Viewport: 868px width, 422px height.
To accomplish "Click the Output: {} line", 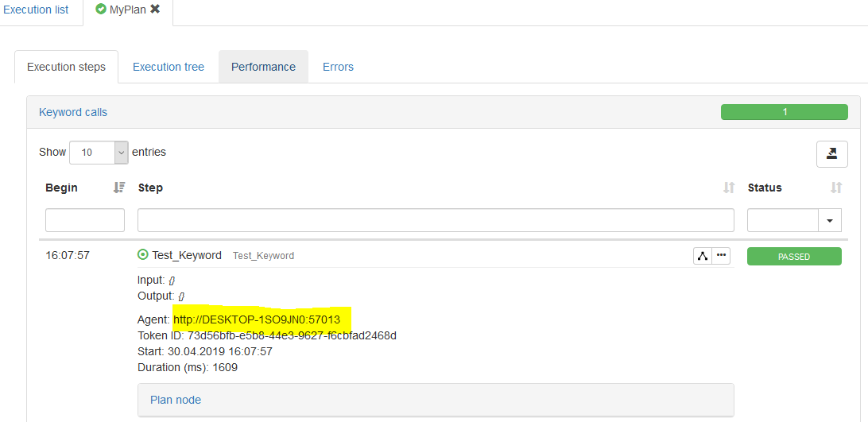I will click(x=161, y=296).
